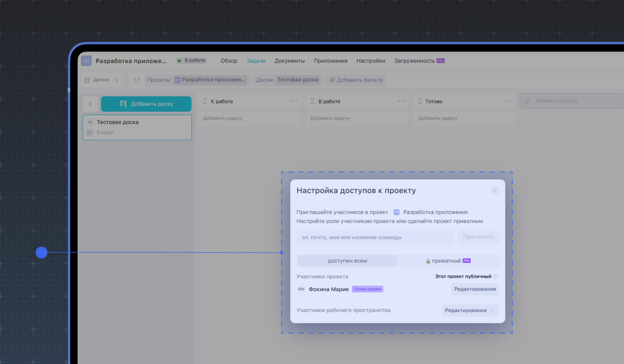Click the Супер-админ role badge for Фокина Мария

(367, 289)
